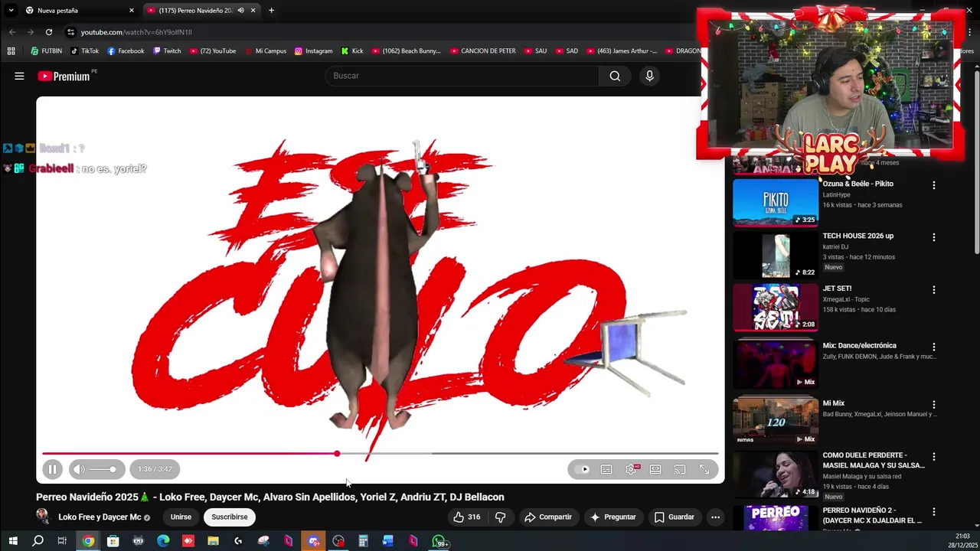Open the JET SET! thumbnail
The width and height of the screenshot is (980, 551).
776,307
